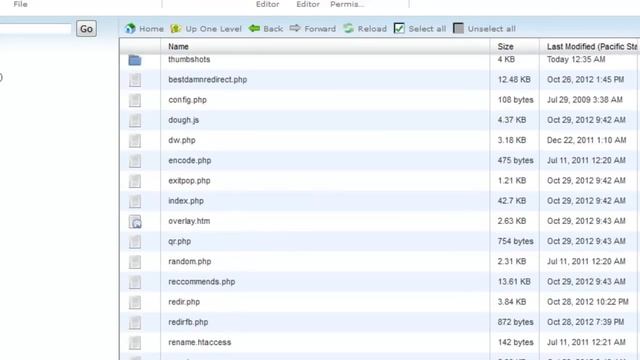Click the rename.htaccess file icon
The height and width of the screenshot is (360, 640).
click(135, 342)
